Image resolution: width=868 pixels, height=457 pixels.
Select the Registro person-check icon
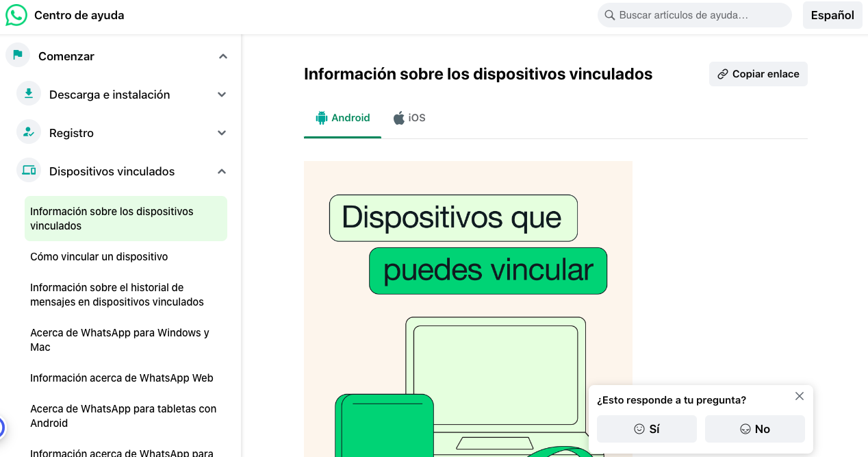27,132
